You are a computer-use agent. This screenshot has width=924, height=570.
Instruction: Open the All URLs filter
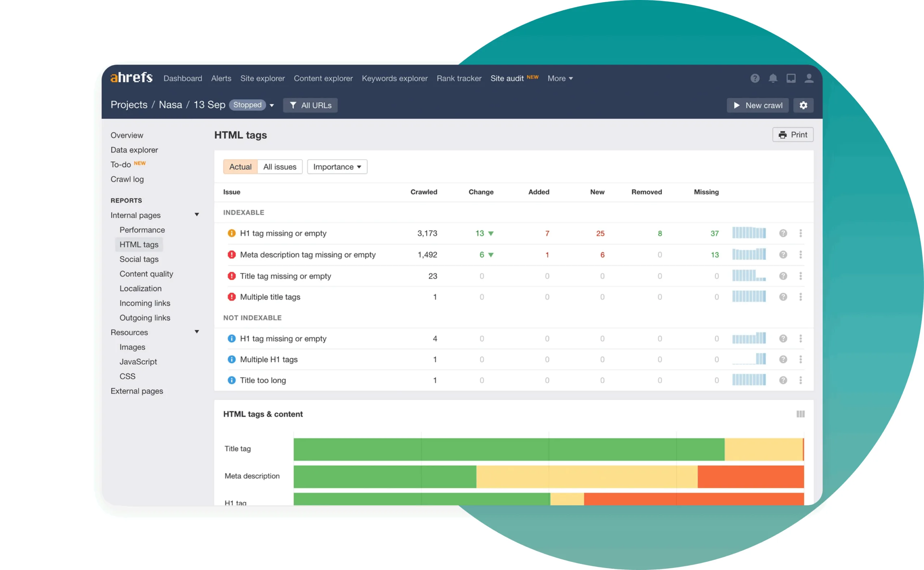(310, 105)
